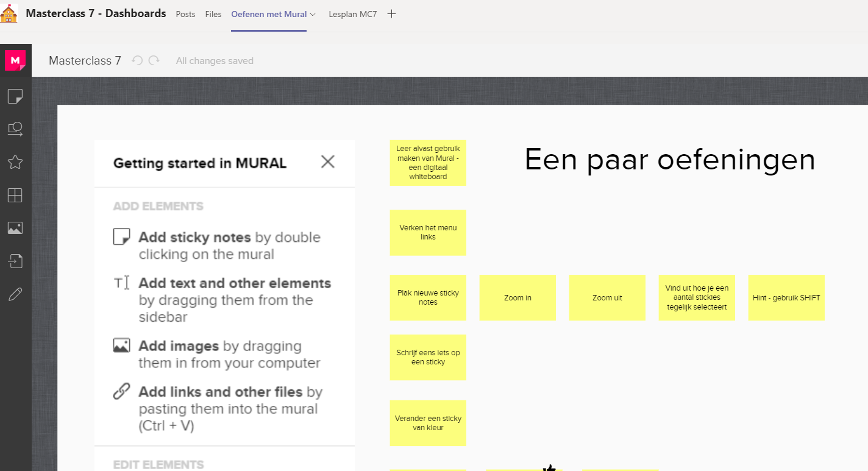Open the icons library via the star tool
Image resolution: width=868 pixels, height=471 pixels.
pyautogui.click(x=15, y=161)
